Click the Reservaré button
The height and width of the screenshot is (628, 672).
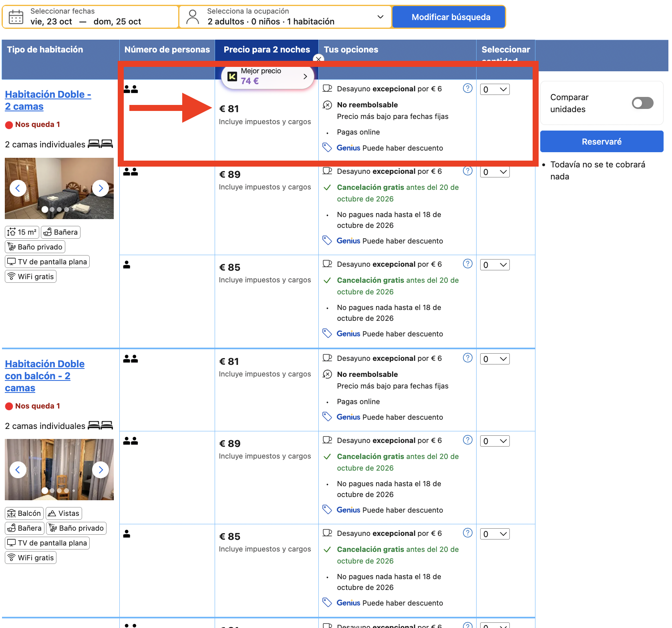tap(602, 141)
